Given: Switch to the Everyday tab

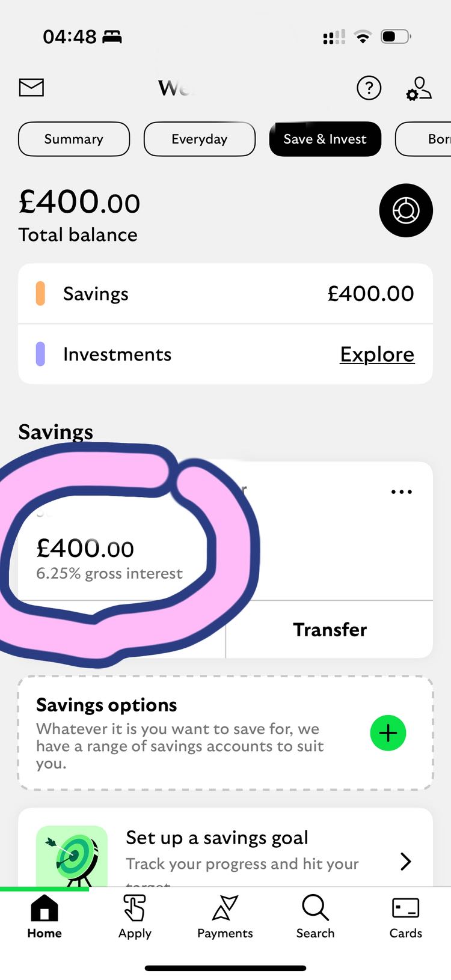Looking at the screenshot, I should click(x=200, y=139).
